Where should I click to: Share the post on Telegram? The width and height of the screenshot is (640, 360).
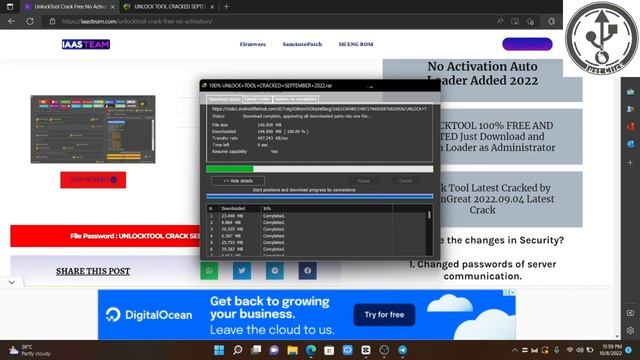tap(275, 271)
